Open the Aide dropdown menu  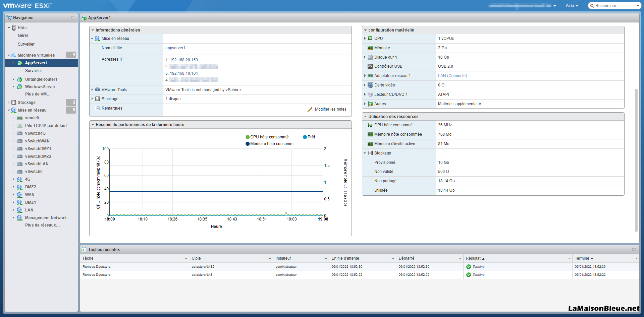tap(572, 6)
